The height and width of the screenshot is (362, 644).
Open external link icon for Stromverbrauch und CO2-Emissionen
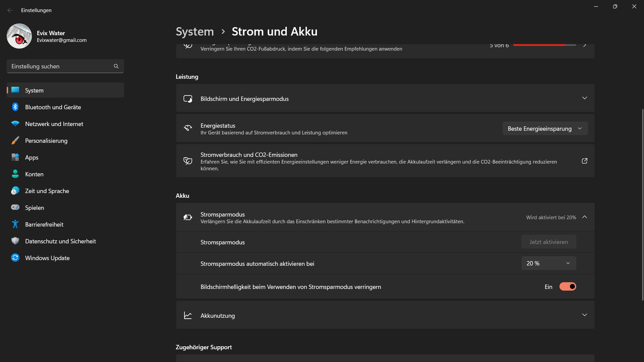point(584,161)
